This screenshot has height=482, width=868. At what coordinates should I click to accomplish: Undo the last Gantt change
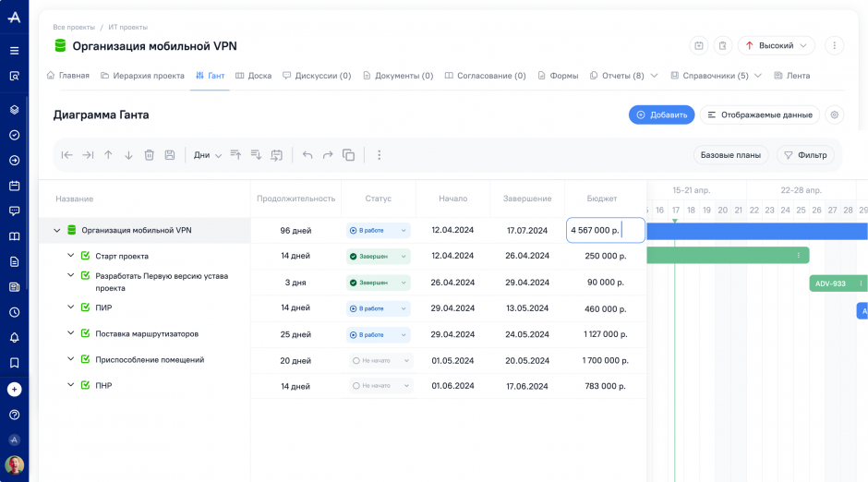tap(307, 155)
